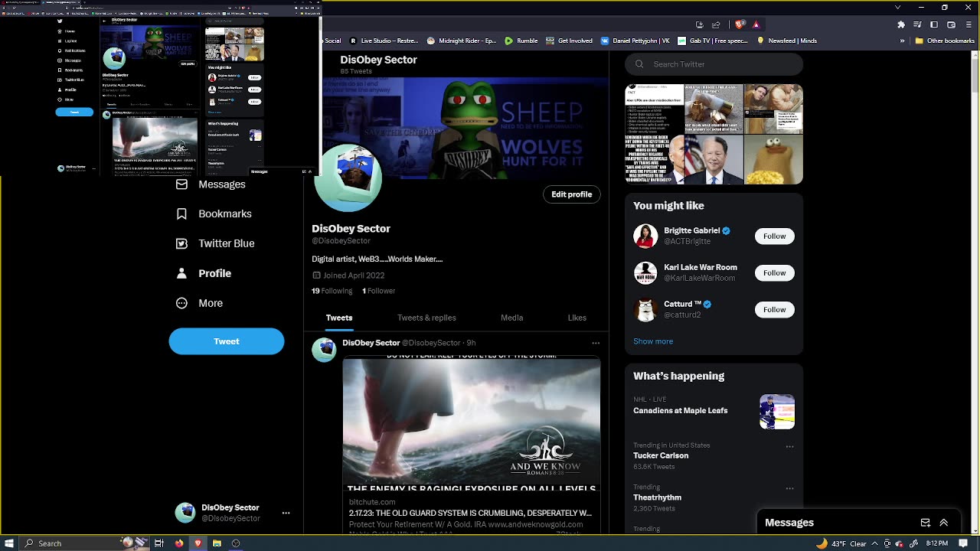Open the Rumble bookmark

tap(521, 41)
